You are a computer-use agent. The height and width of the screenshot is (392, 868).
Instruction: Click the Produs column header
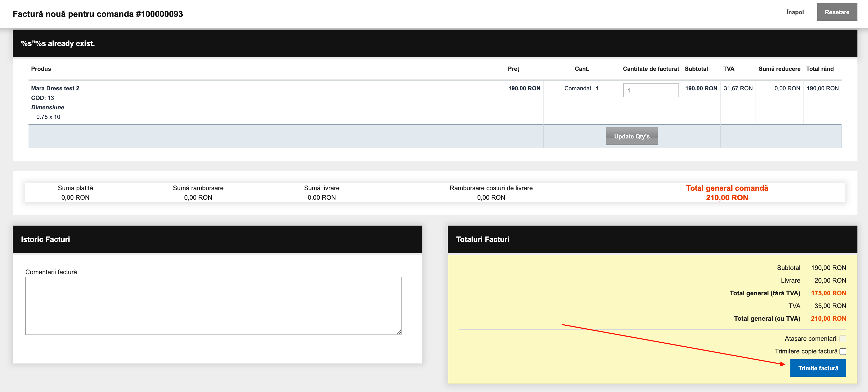coord(41,69)
